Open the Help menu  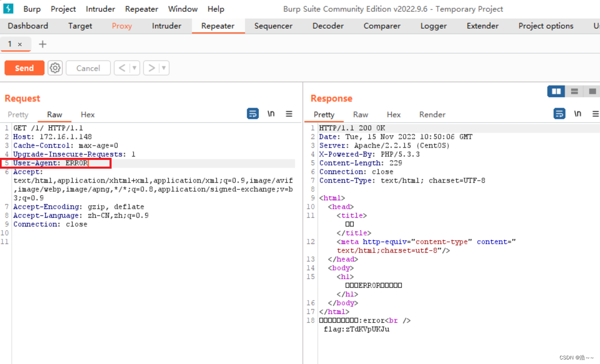click(216, 9)
